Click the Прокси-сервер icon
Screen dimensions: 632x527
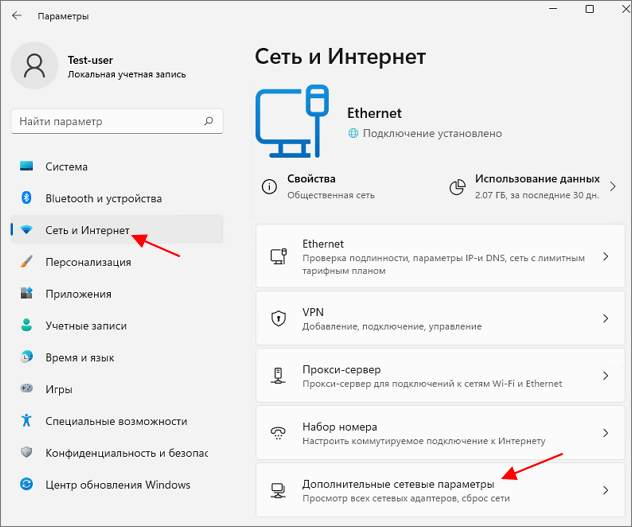[278, 375]
